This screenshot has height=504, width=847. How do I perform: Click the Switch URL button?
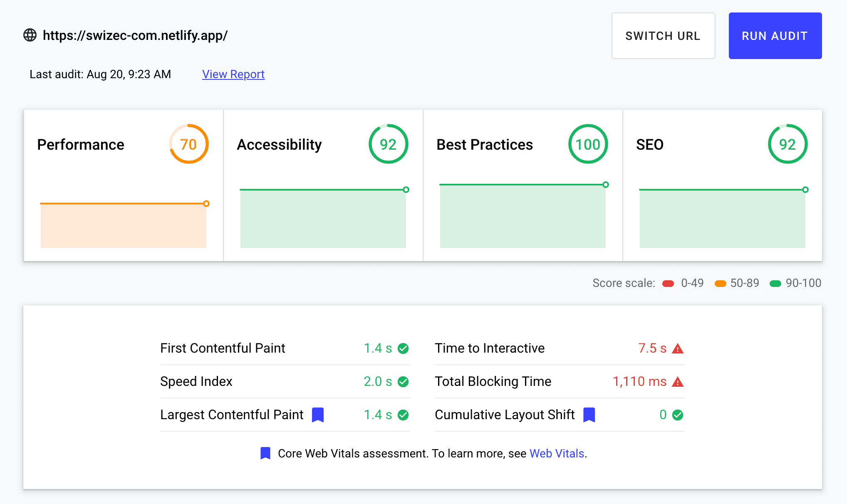663,36
